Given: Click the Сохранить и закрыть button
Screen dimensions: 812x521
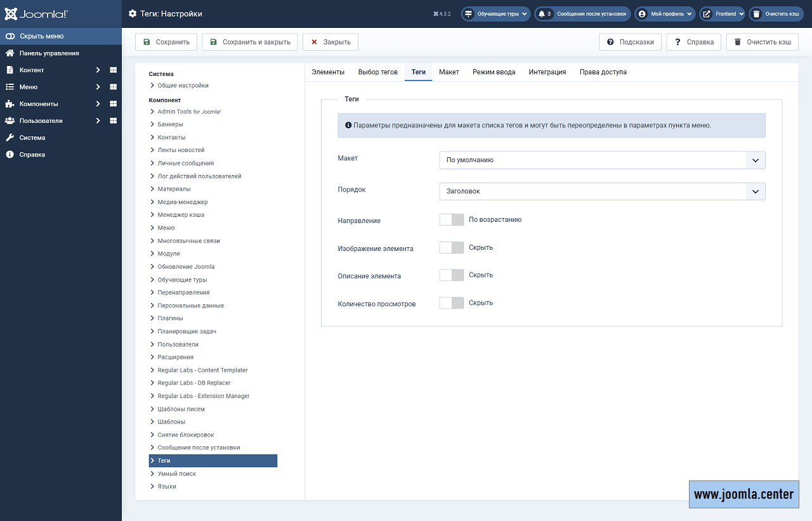Looking at the screenshot, I should (249, 42).
